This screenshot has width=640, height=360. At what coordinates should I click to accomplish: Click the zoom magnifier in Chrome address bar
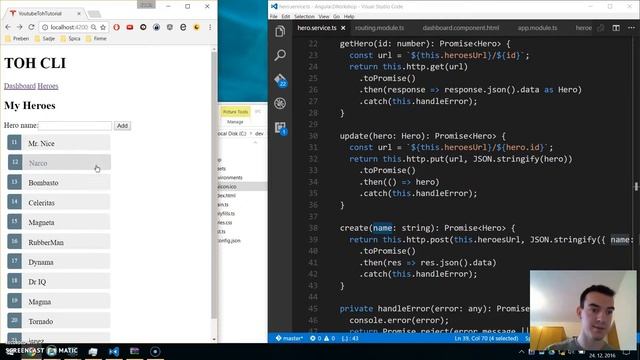pyautogui.click(x=93, y=27)
